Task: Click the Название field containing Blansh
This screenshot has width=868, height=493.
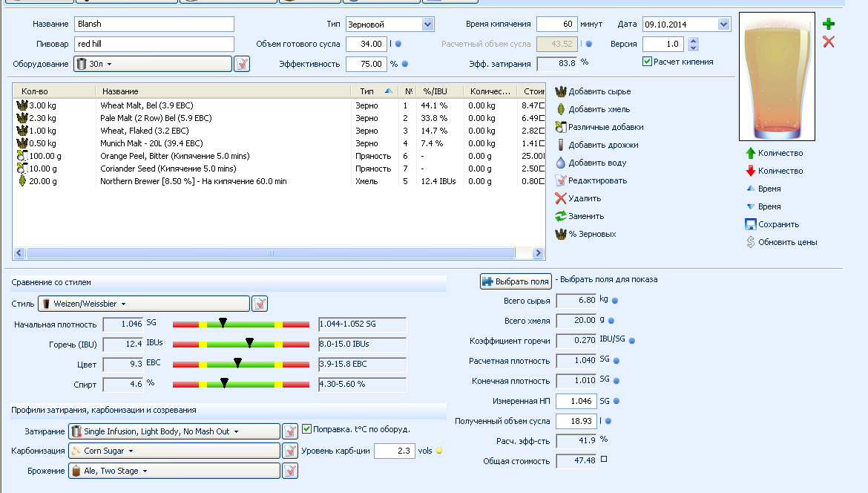Action: coord(154,25)
